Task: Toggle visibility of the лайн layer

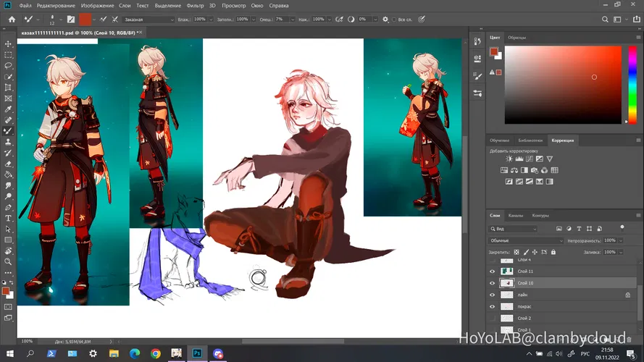Action: (493, 295)
